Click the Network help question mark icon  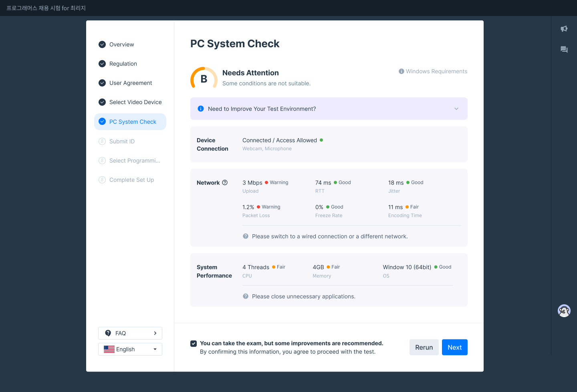pyautogui.click(x=225, y=183)
